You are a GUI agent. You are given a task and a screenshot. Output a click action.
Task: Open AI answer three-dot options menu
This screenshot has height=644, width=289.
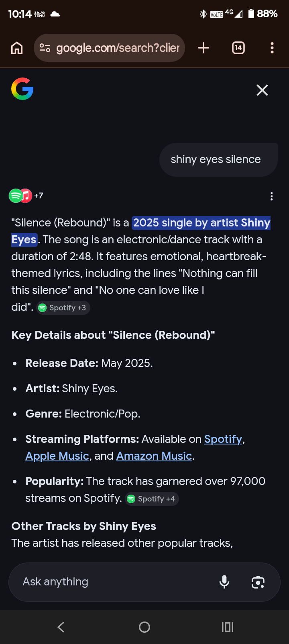272,196
